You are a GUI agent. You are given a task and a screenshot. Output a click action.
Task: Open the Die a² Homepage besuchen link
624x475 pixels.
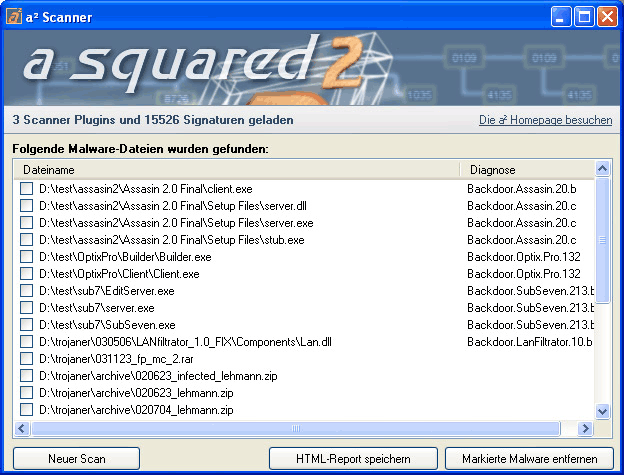546,120
